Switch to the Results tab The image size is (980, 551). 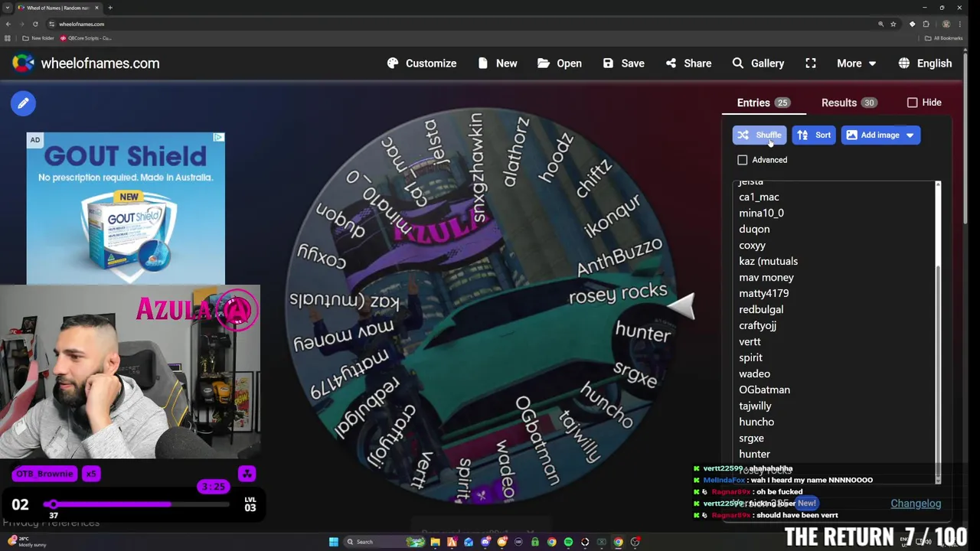tap(848, 103)
